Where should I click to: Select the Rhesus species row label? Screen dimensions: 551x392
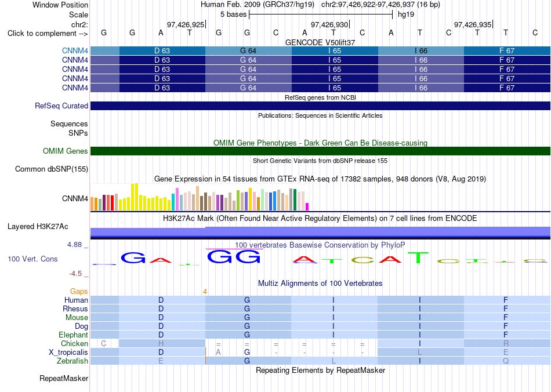[x=75, y=308]
